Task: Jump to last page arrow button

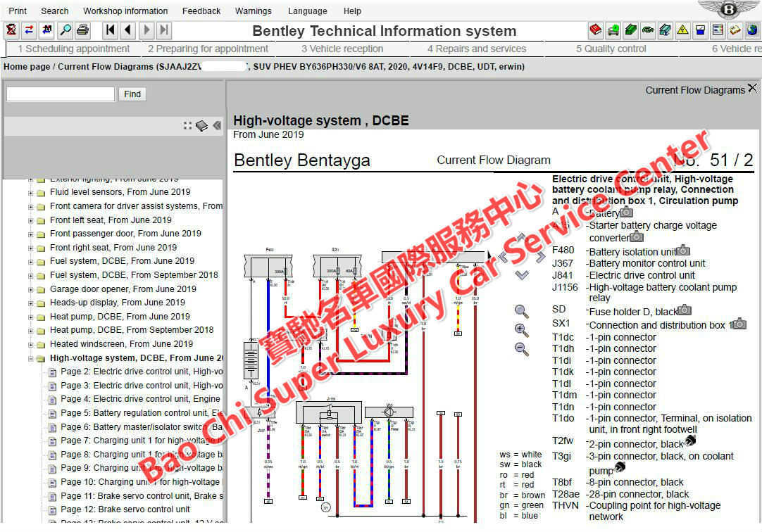Action: [x=164, y=30]
